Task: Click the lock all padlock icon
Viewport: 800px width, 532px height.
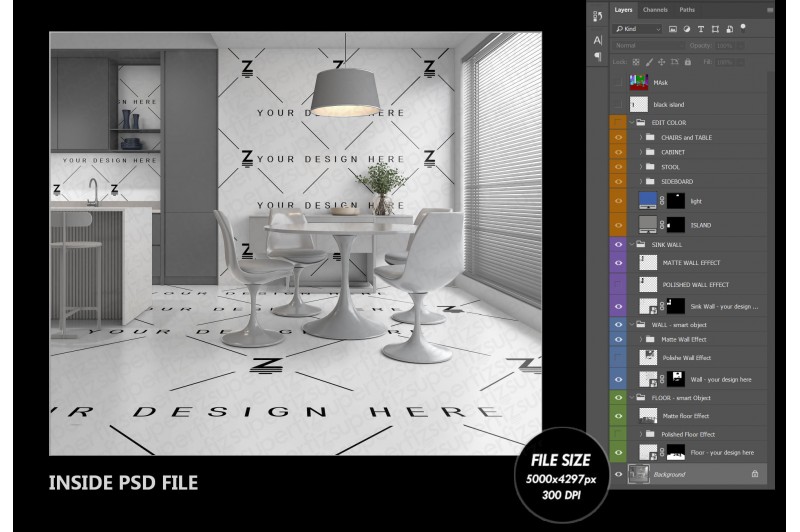Action: point(688,62)
